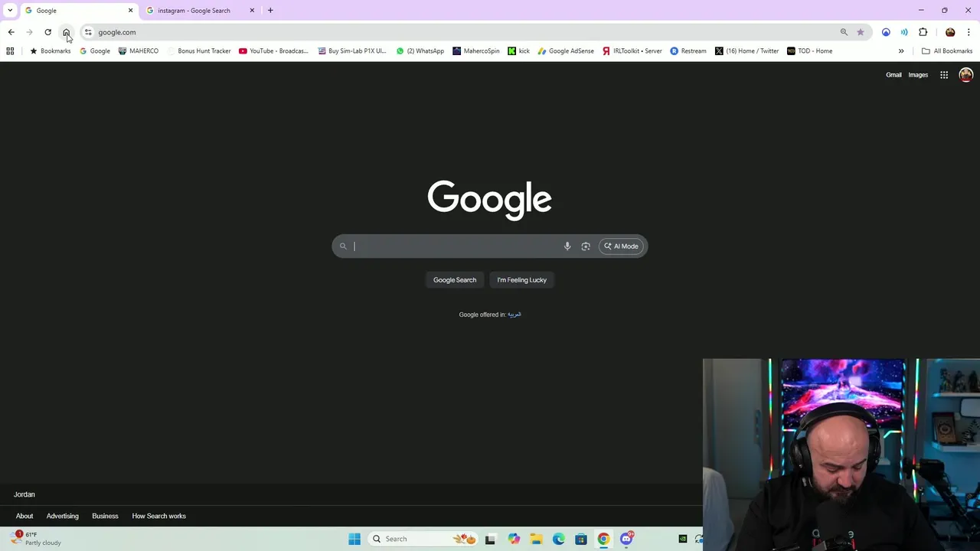The height and width of the screenshot is (551, 980).
Task: Reload the current page
Action: [47, 32]
